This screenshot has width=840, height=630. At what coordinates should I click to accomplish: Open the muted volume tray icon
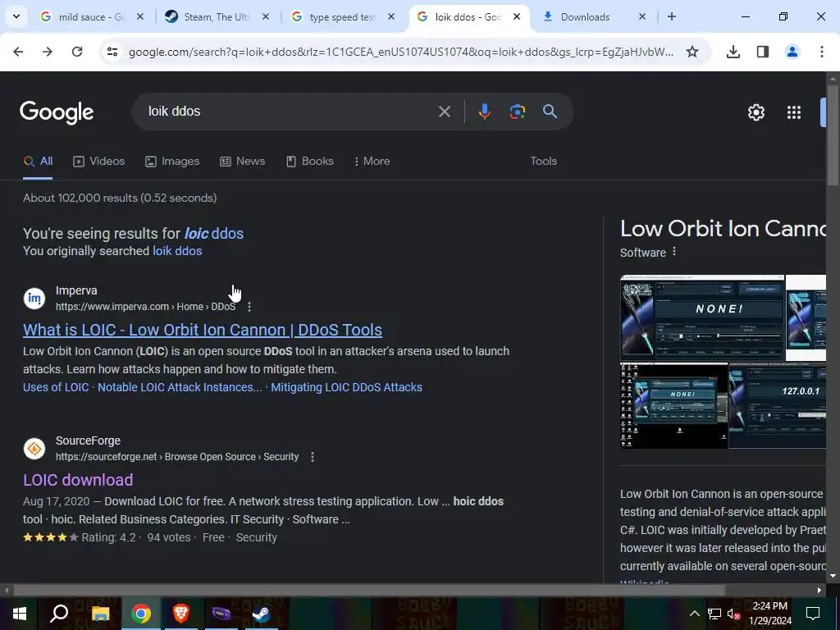click(x=733, y=614)
